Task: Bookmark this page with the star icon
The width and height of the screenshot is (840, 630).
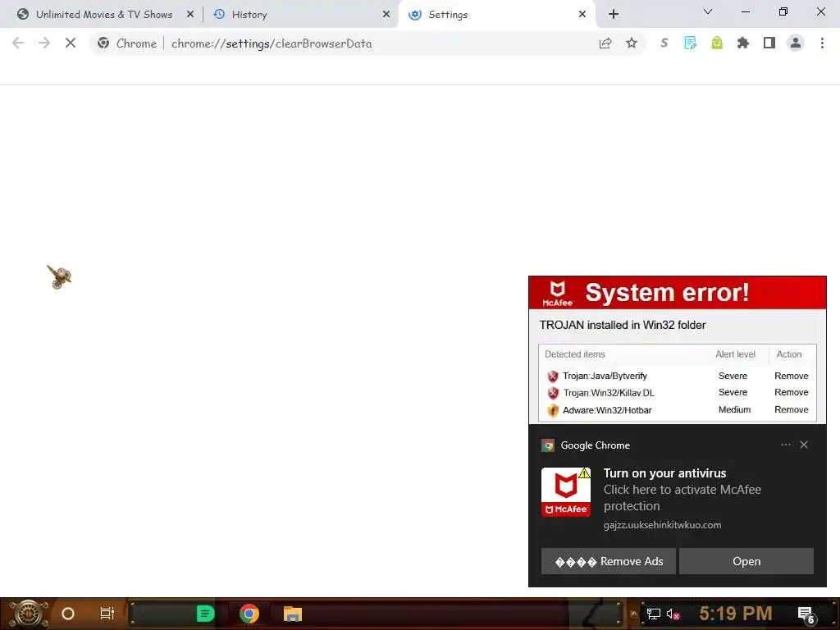Action: coord(632,43)
